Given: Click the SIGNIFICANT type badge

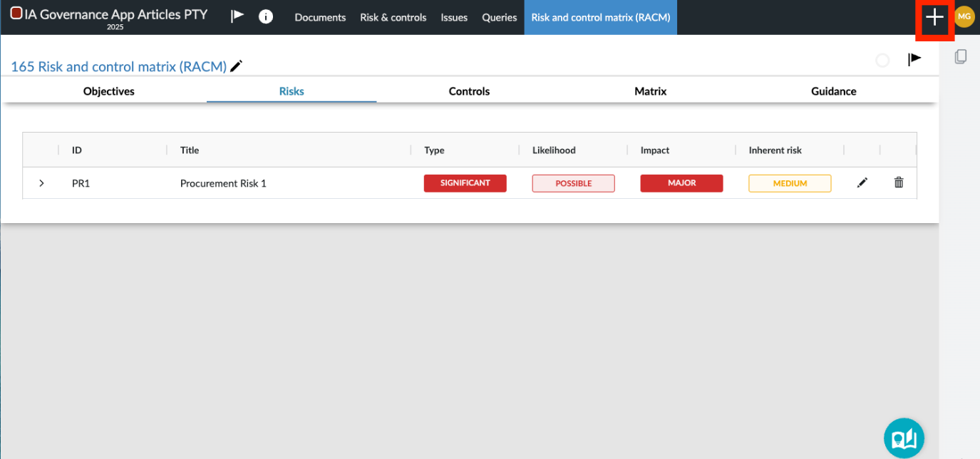Looking at the screenshot, I should click(x=465, y=183).
